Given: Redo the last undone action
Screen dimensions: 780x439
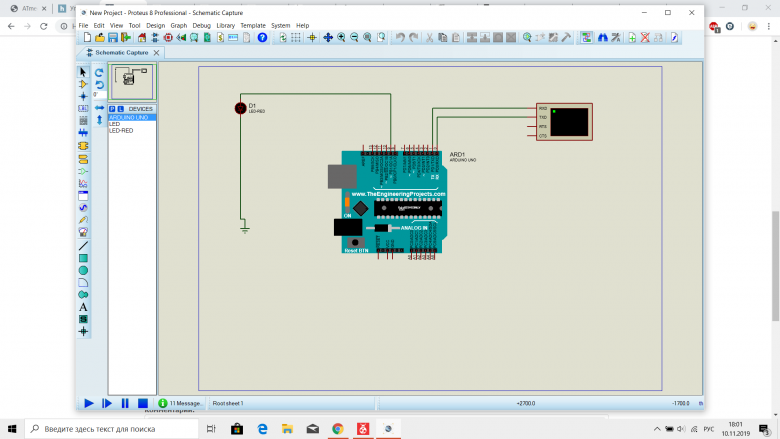Looking at the screenshot, I should [413, 38].
